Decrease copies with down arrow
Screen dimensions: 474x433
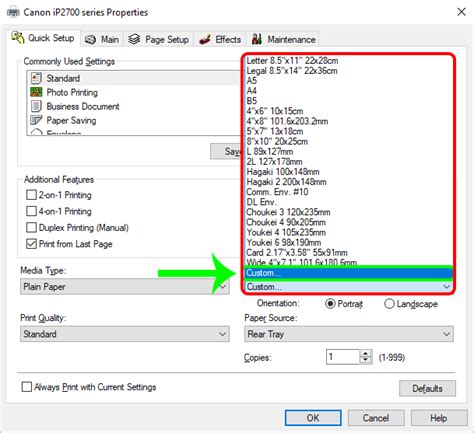tap(366, 360)
